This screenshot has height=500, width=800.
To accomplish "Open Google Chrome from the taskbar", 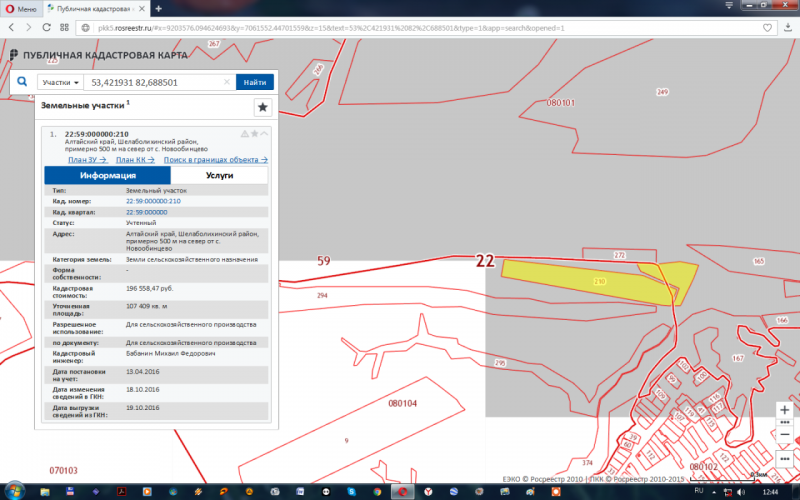I will click(x=377, y=492).
